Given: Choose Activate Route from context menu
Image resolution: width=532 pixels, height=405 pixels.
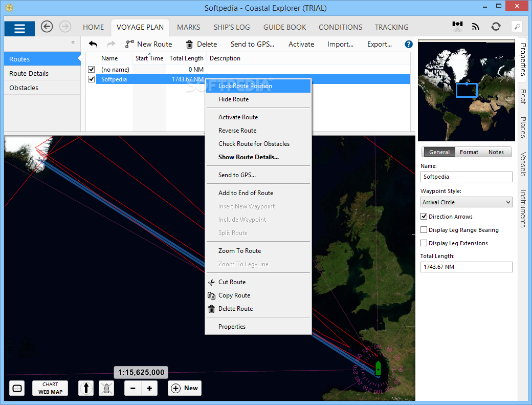Looking at the screenshot, I should (x=258, y=117).
